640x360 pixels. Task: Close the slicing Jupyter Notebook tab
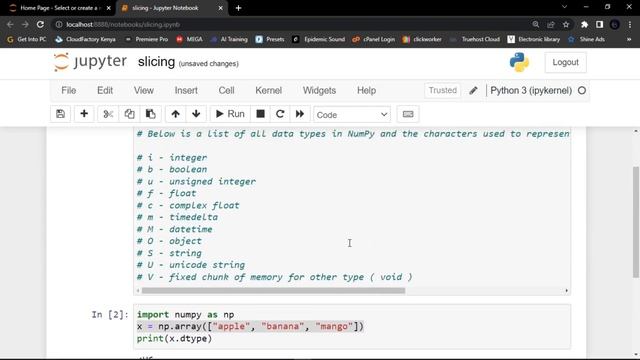tap(220, 8)
